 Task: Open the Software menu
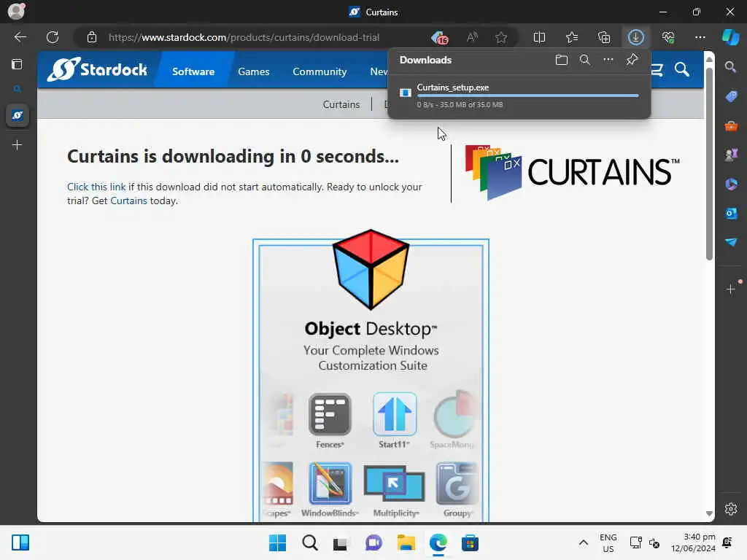[x=193, y=71]
